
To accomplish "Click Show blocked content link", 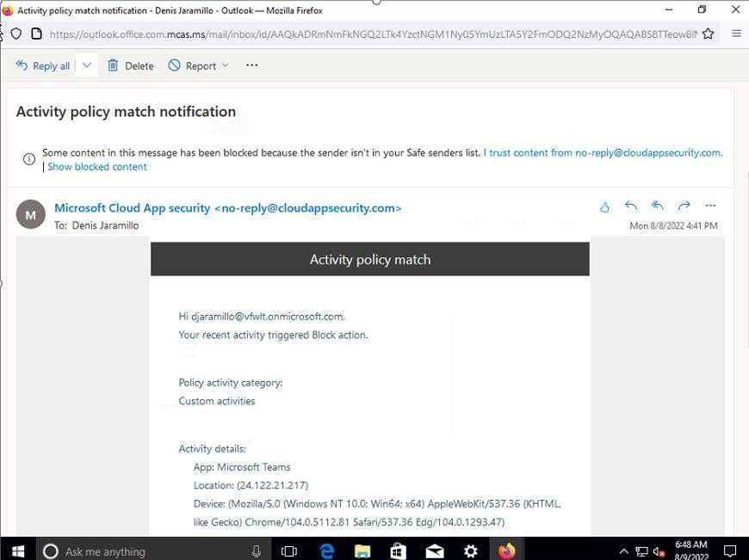I will (97, 167).
